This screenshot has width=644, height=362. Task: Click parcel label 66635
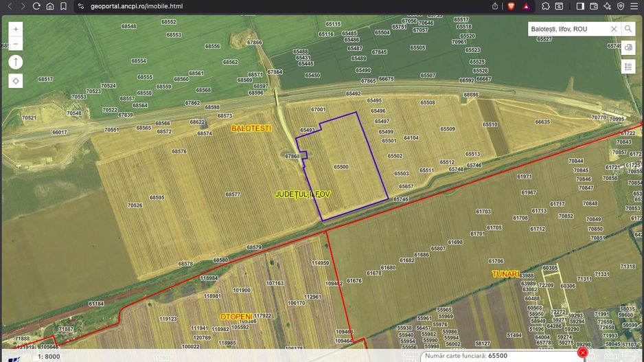542,122
